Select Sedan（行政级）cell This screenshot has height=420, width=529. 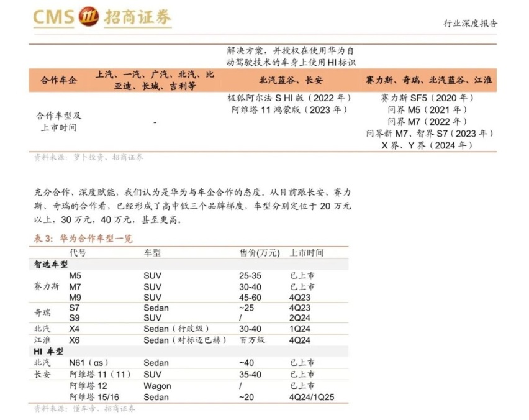click(176, 329)
